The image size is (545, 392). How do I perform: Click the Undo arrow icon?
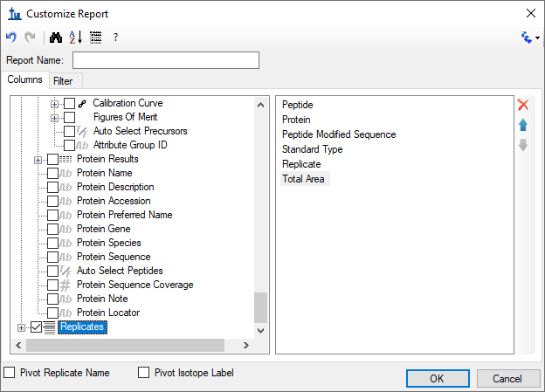tap(11, 37)
